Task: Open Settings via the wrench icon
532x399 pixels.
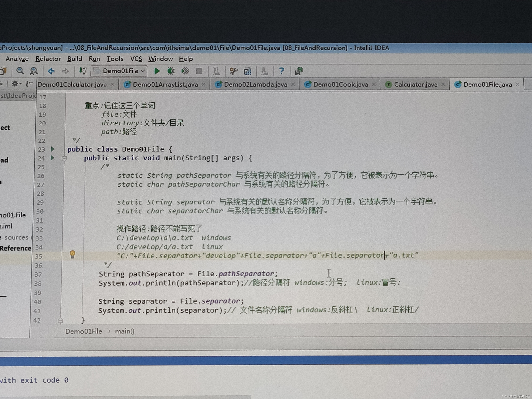Action: coord(233,71)
